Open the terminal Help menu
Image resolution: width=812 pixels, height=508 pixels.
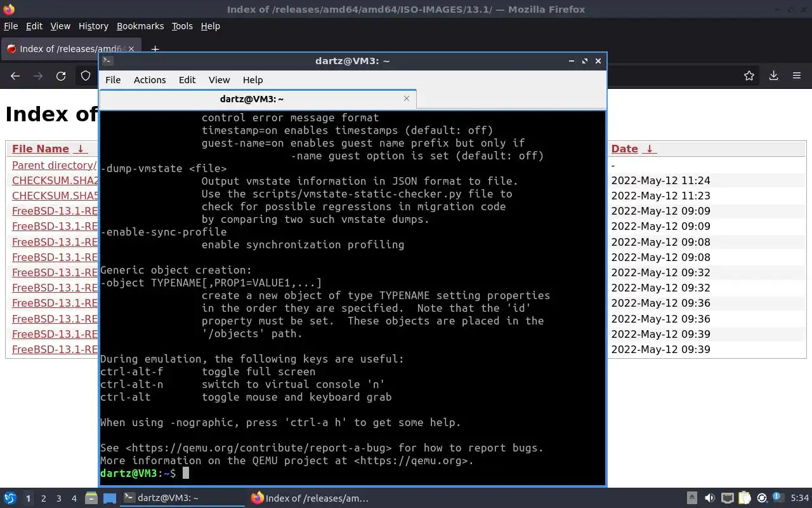[252, 80]
